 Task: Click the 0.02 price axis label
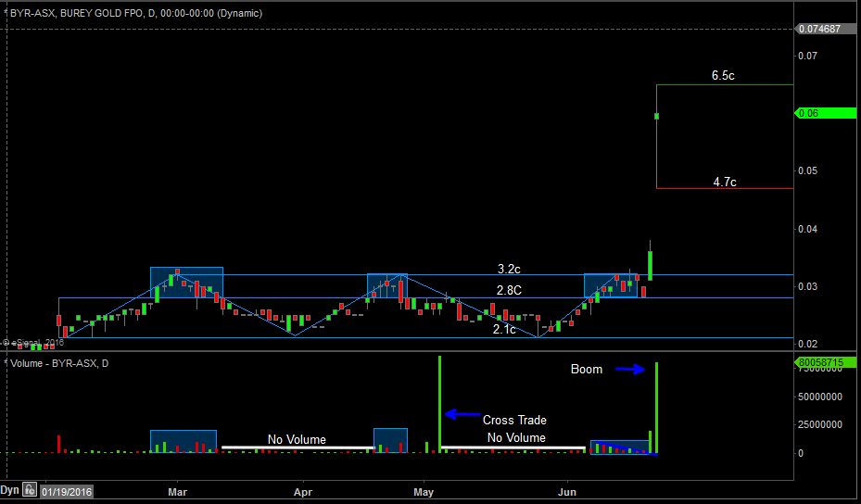(807, 344)
